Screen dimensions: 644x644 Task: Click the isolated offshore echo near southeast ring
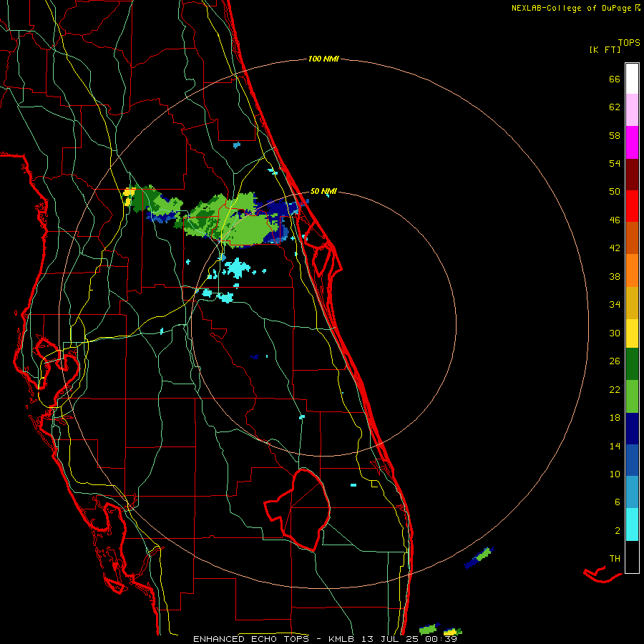(x=479, y=557)
